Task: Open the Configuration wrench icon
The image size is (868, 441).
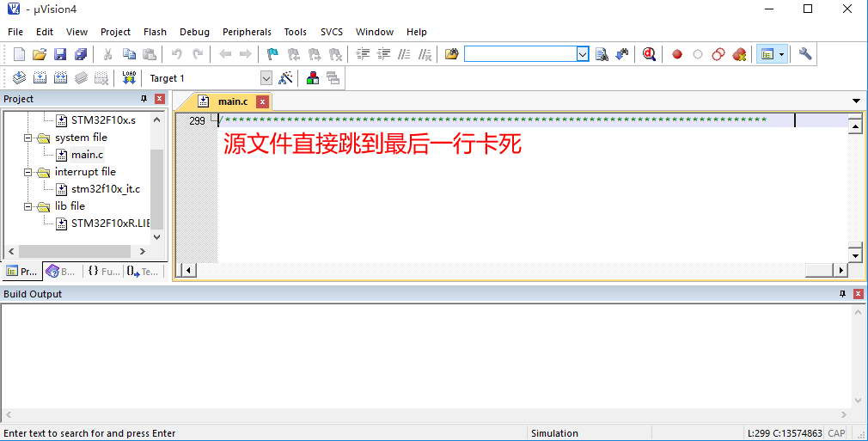Action: pyautogui.click(x=805, y=54)
